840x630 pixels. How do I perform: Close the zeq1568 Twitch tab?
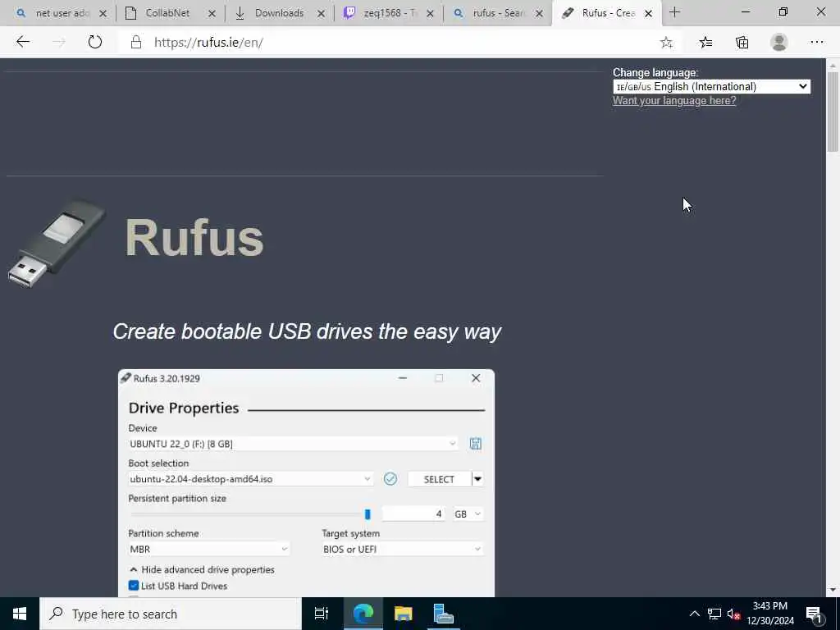430,13
